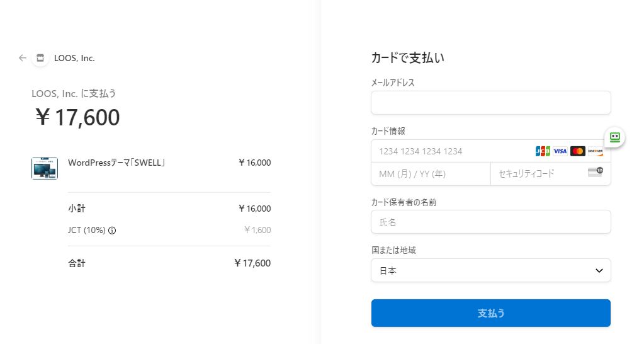Open the password manager extension icon
Screen dimensions: 644x344
615,137
